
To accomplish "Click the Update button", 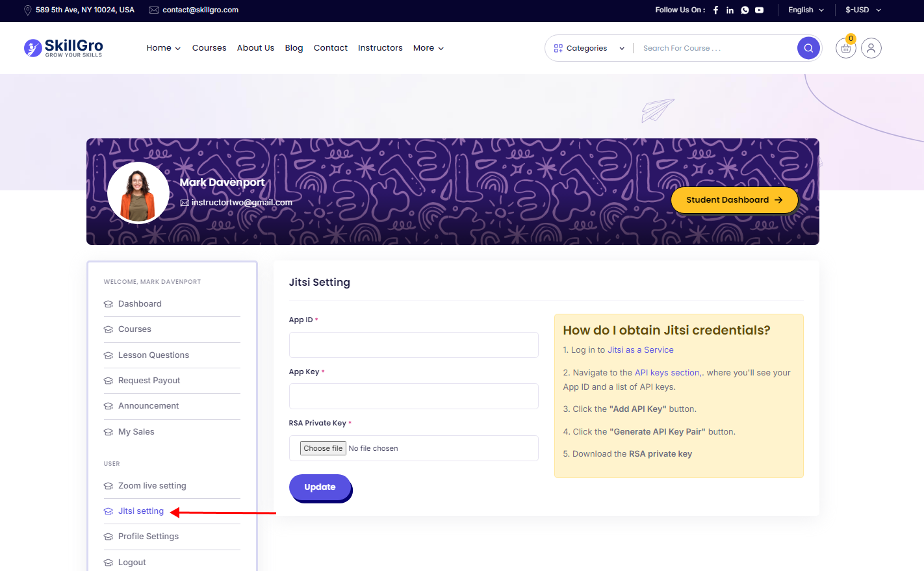I will coord(320,487).
